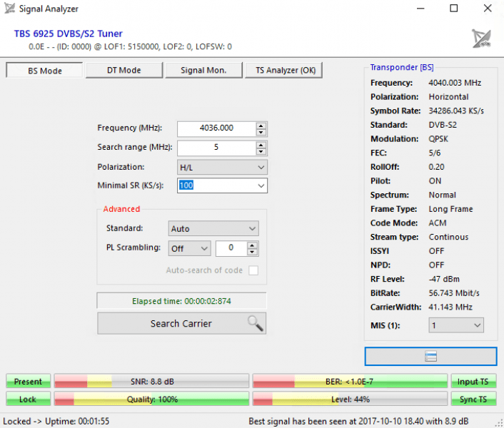Screen dimensions: 504x428
Task: Click the Elapsed time readout
Action: [x=181, y=301]
